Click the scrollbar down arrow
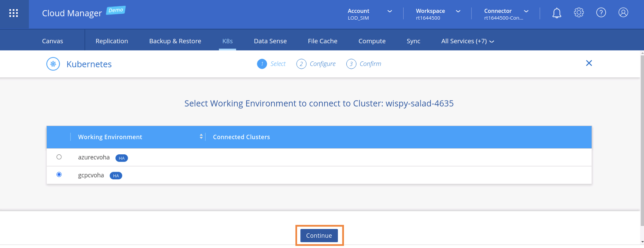The image size is (644, 248). click(x=642, y=242)
